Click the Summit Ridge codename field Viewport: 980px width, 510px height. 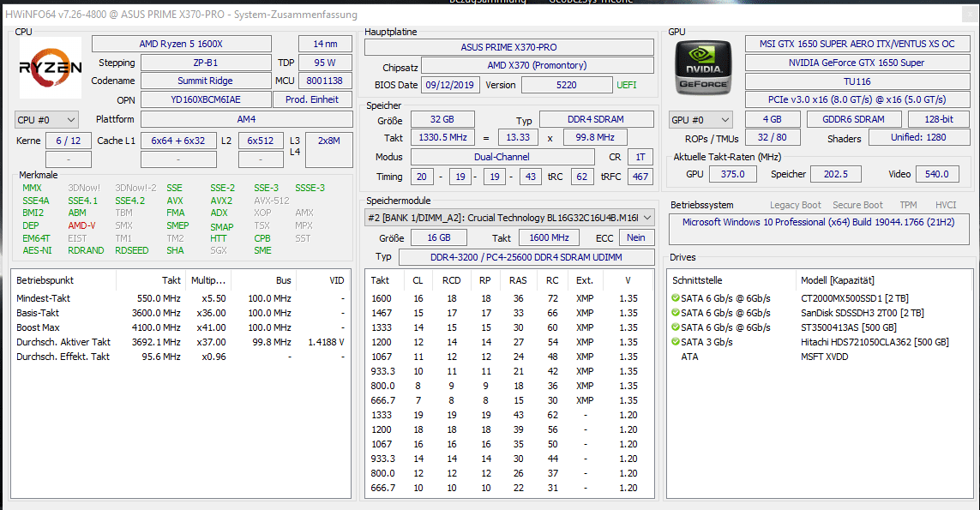pos(205,81)
